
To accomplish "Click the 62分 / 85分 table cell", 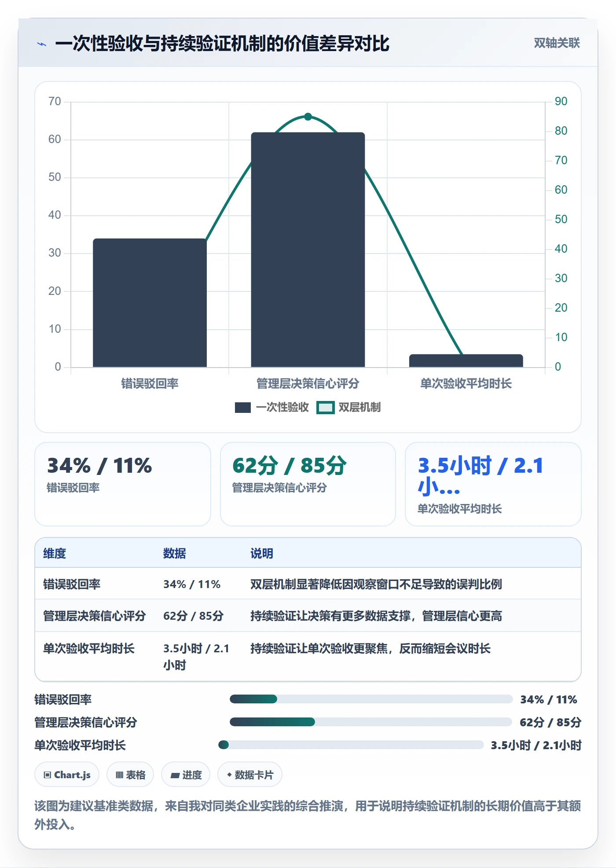I will tap(194, 616).
